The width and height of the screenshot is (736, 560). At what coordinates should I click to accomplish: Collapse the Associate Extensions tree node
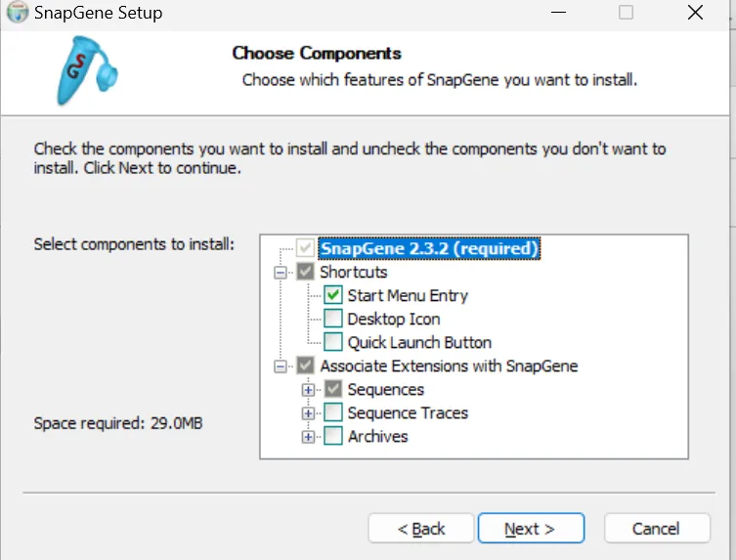[x=282, y=366]
